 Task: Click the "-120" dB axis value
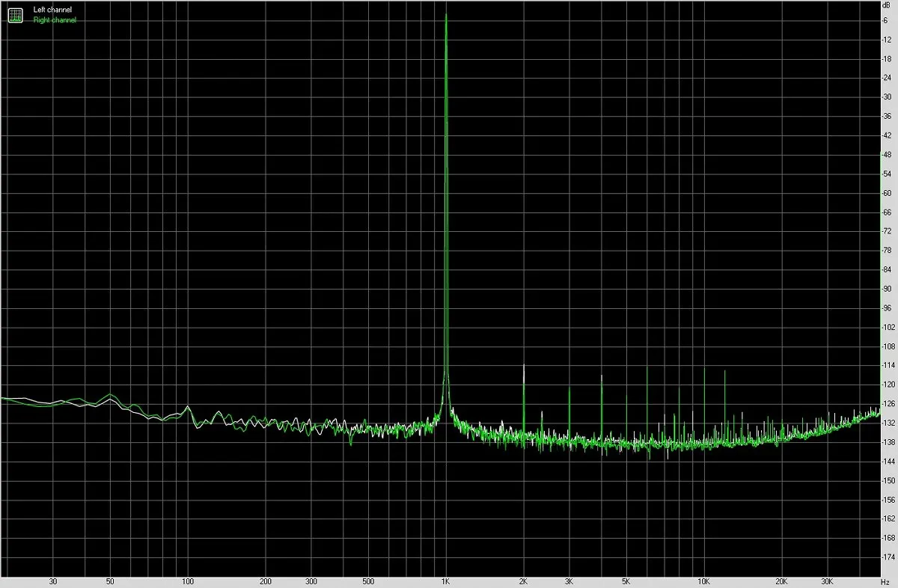(x=889, y=385)
